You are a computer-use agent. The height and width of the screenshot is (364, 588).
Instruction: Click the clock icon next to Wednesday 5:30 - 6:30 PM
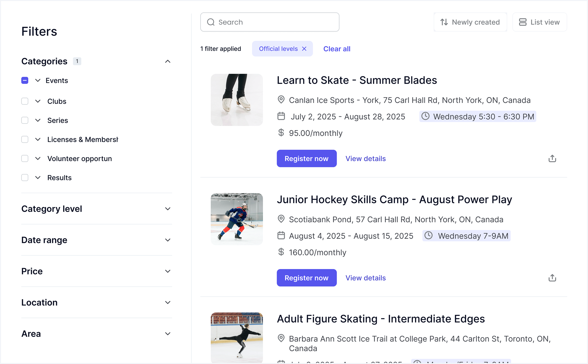[x=425, y=116]
